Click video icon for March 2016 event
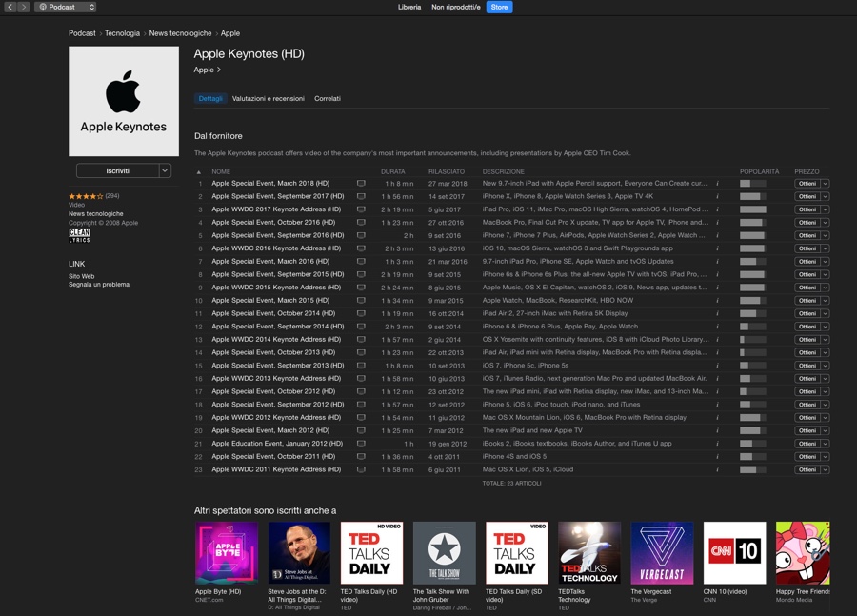This screenshot has height=616, width=857. [x=361, y=262]
